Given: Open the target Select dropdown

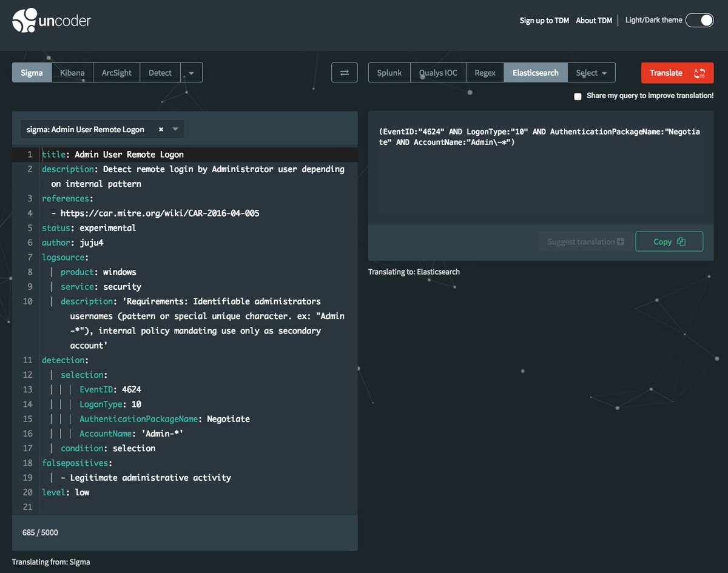Looking at the screenshot, I should click(x=591, y=73).
